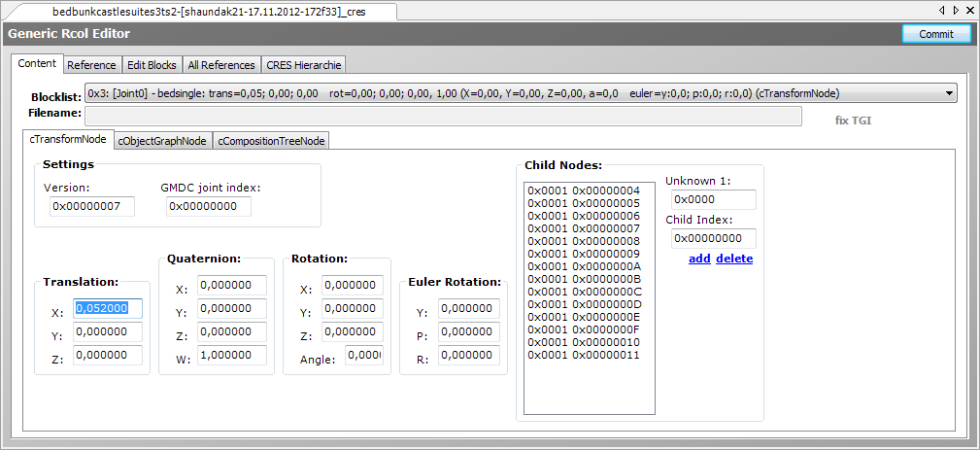This screenshot has width=980, height=450.
Task: Switch to the Reference tab
Action: point(91,65)
